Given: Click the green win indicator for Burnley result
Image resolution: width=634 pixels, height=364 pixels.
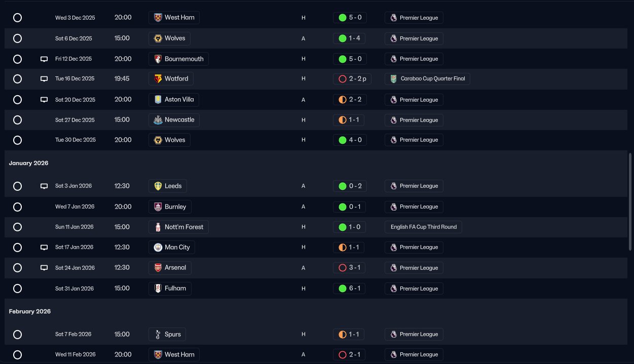Looking at the screenshot, I should click(x=343, y=207).
